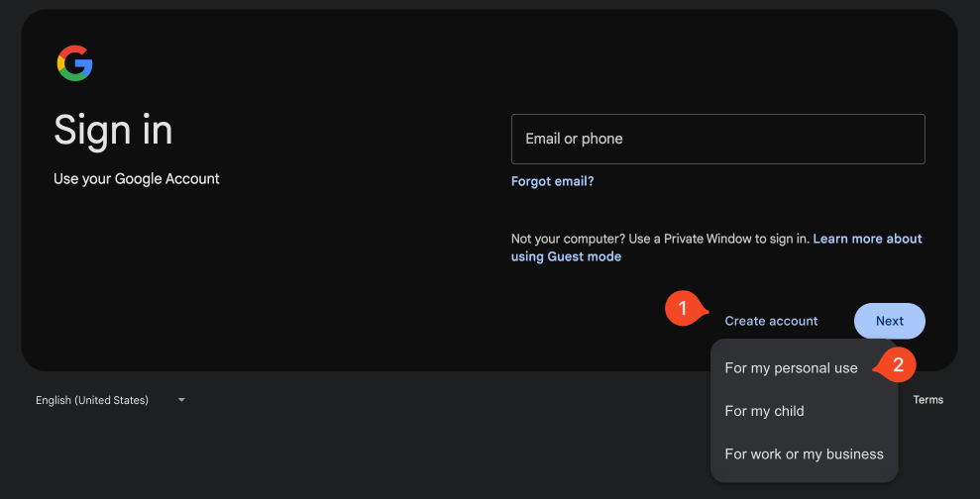Click the Sign in heading
Image resolution: width=980 pixels, height=499 pixels.
pos(113,131)
